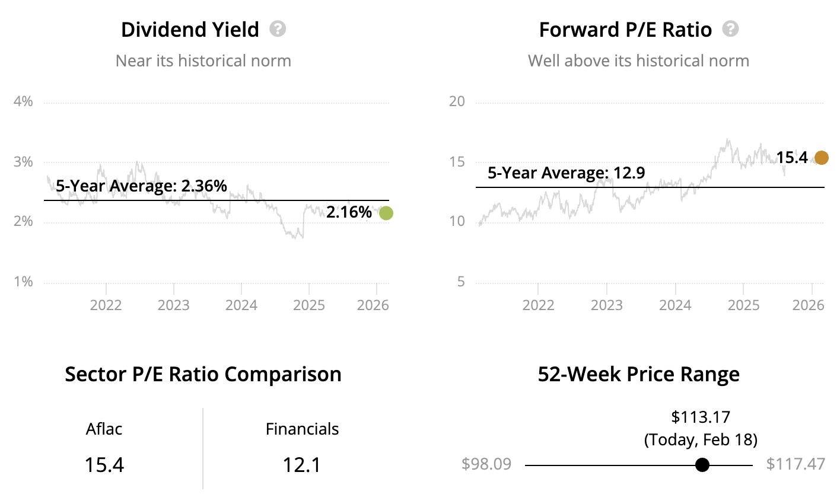The height and width of the screenshot is (504, 840).
Task: Click the $98.09 52-week low price
Action: coord(486,464)
